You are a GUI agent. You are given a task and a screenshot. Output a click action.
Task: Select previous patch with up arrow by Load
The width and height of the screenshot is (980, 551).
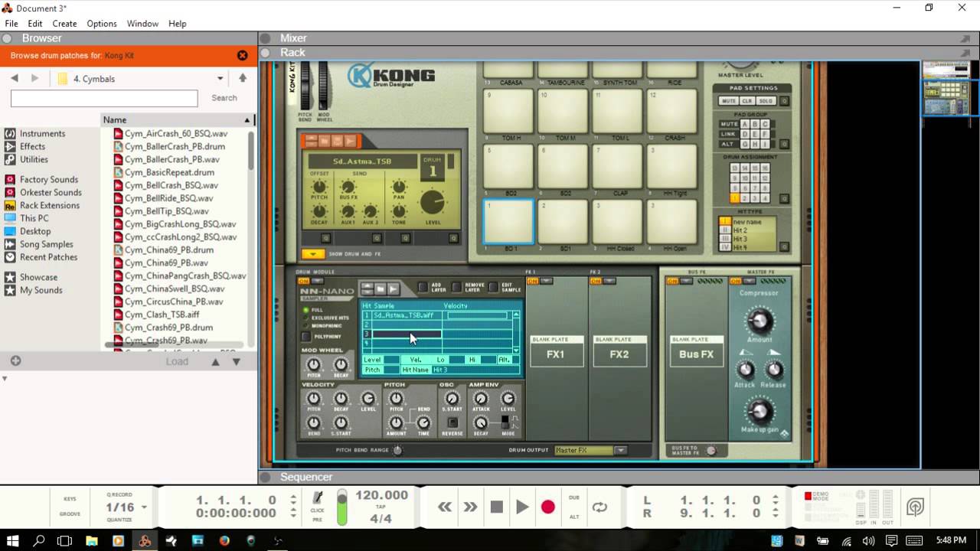(216, 361)
